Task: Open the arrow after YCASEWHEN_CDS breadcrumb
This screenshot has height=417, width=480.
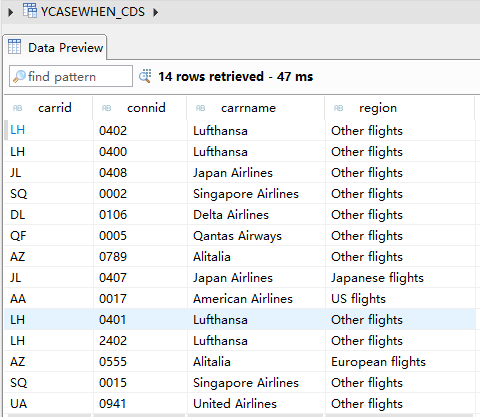Action: tap(156, 13)
